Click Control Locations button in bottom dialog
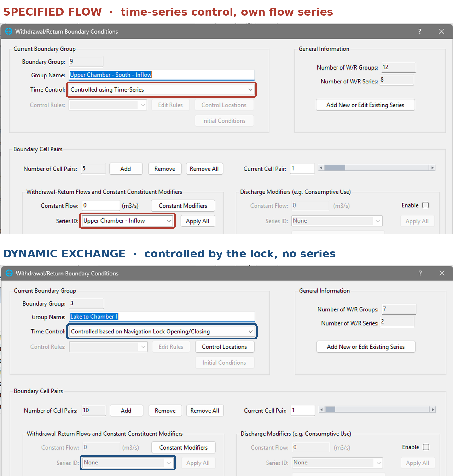 pos(225,347)
